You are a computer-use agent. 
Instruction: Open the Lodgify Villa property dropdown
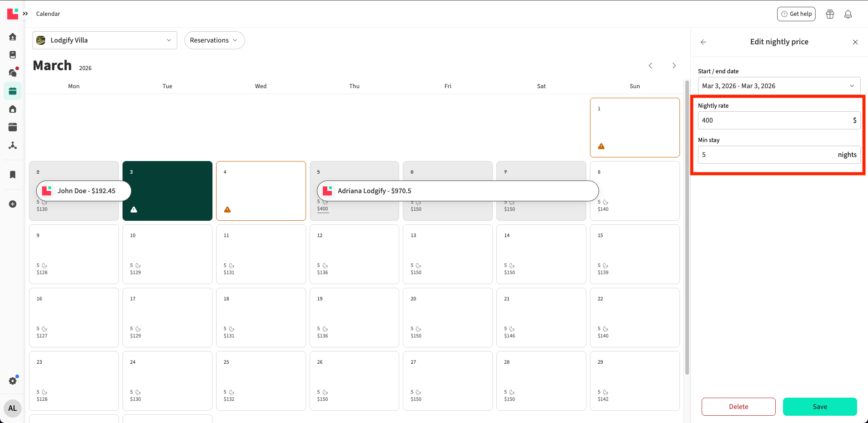105,40
